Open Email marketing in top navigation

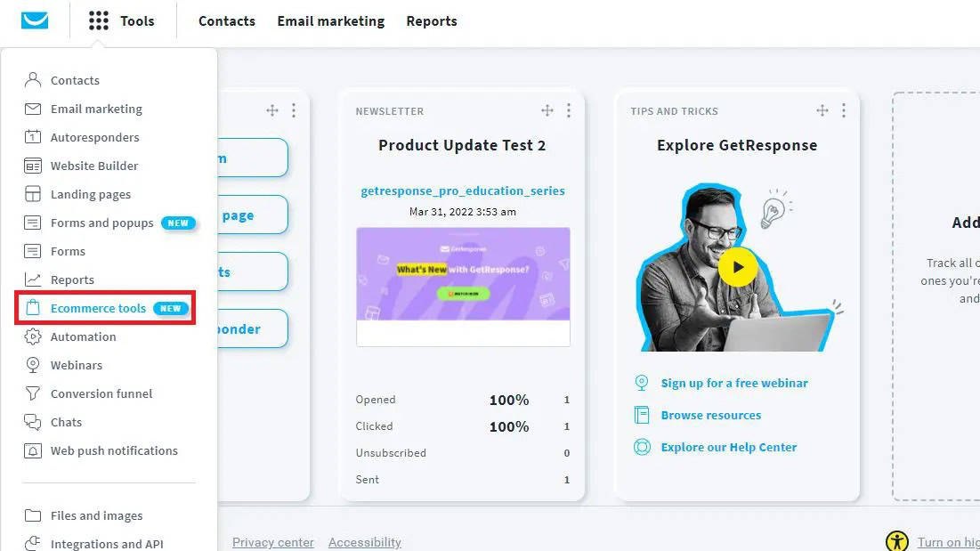[x=330, y=21]
